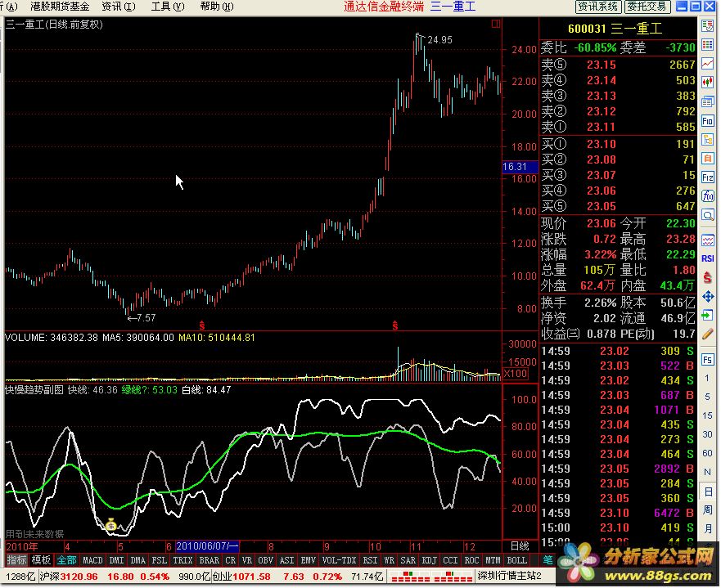Open the 工具(V) menu
This screenshot has height=588, width=721.
pyautogui.click(x=168, y=7)
